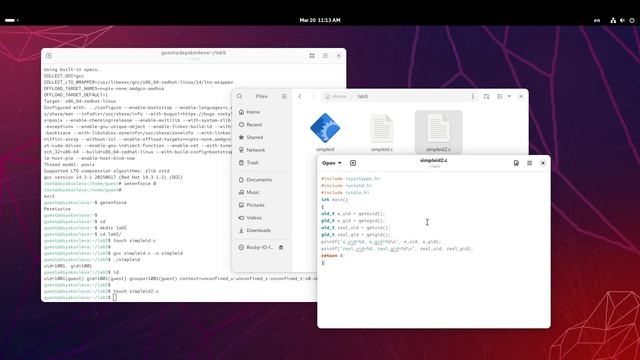Click the simpleid2.c title in Text Editor

click(x=433, y=160)
